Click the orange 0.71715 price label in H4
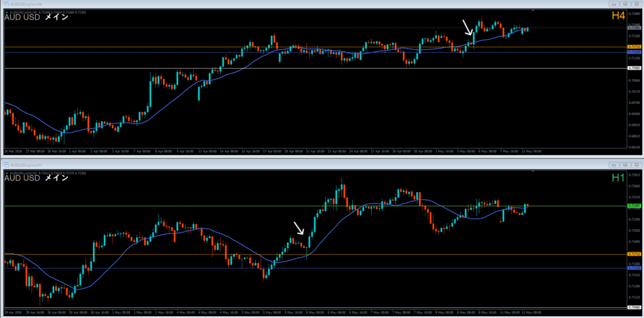This screenshot has width=644, height=318. pos(635,47)
